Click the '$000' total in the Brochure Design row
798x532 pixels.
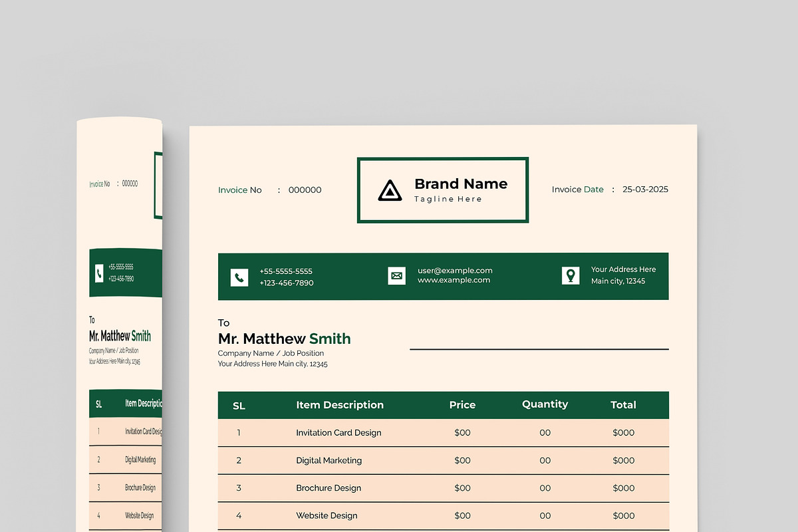point(624,488)
